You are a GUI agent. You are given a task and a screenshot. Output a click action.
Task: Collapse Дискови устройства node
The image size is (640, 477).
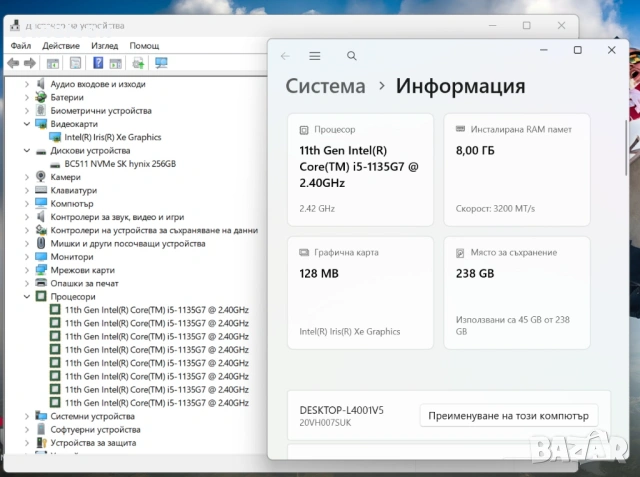pos(27,151)
